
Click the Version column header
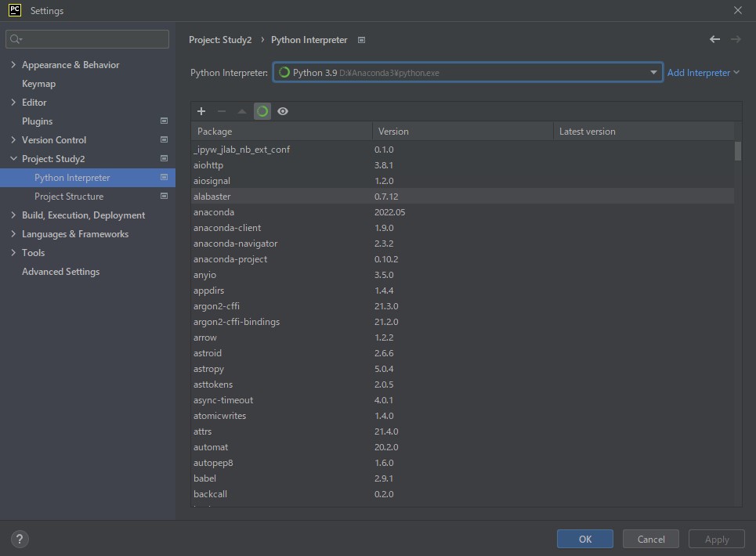click(x=463, y=131)
